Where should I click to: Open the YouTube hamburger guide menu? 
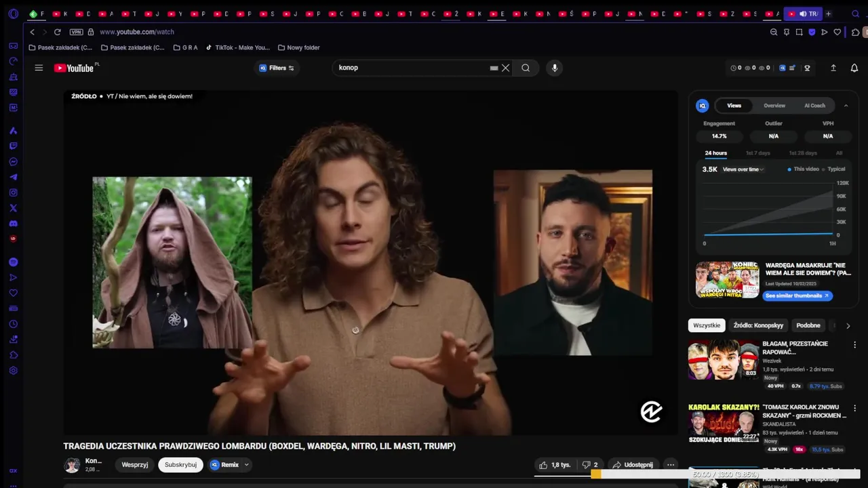[39, 68]
